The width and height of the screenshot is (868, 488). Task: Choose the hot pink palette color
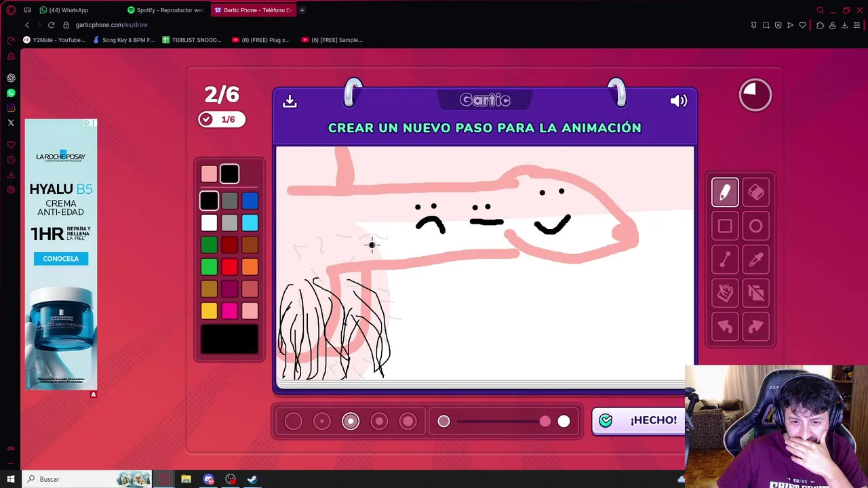coord(229,310)
